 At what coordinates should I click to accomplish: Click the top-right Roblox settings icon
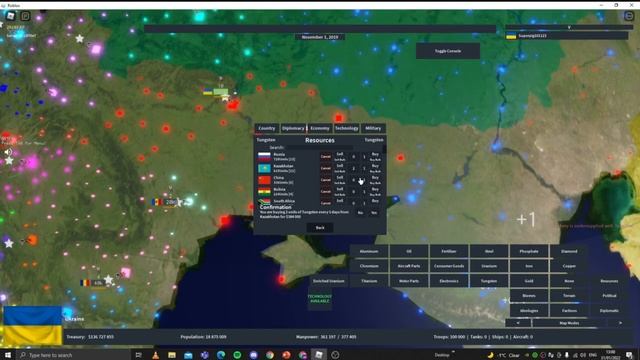(x=629, y=16)
